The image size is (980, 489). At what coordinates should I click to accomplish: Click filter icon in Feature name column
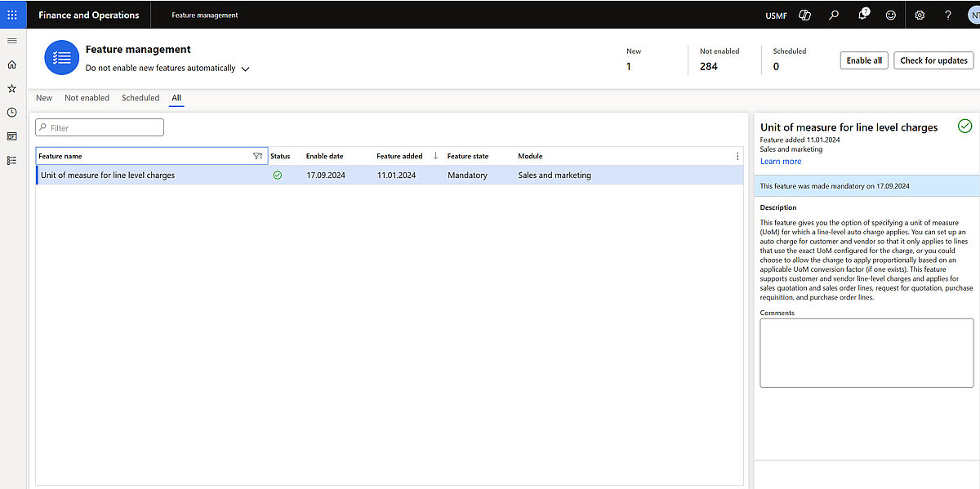pos(257,156)
